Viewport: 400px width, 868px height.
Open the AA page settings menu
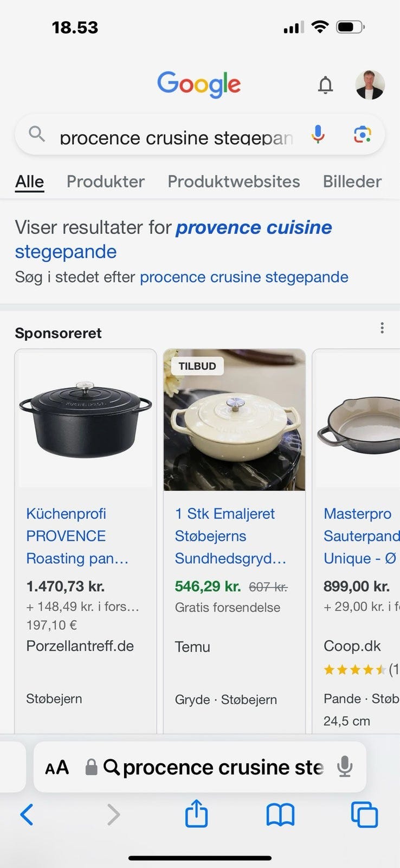tap(57, 768)
